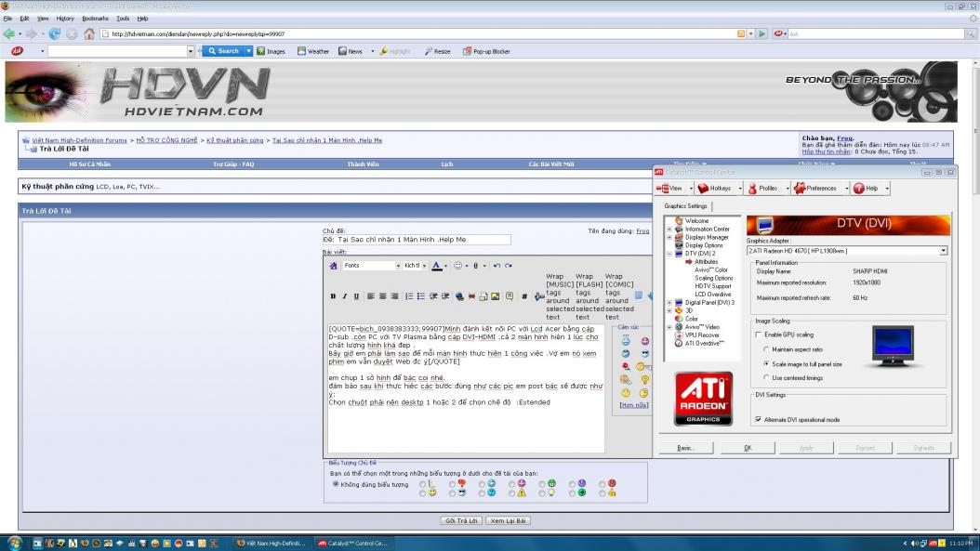Submit the reply with 'Gởi Trả Lời'
This screenshot has width=980, height=551.
pyautogui.click(x=461, y=520)
